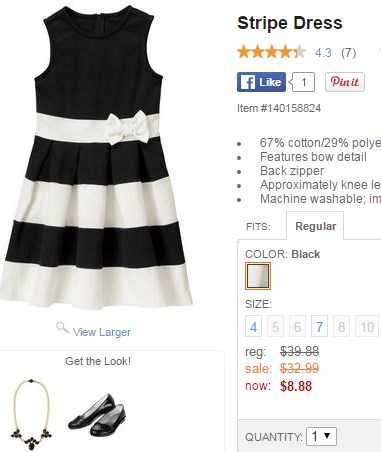Select size 7
The image size is (381, 452).
click(x=319, y=326)
